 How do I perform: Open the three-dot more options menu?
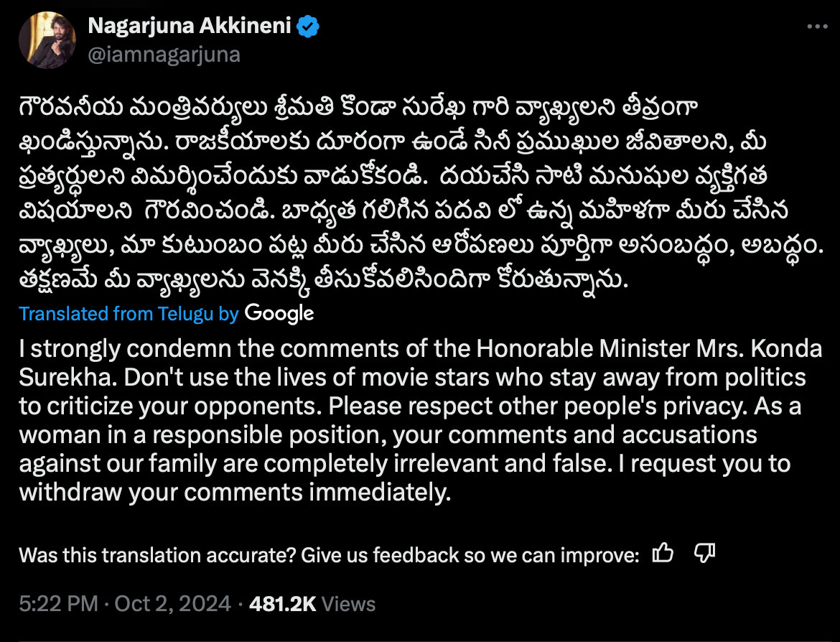(x=818, y=26)
